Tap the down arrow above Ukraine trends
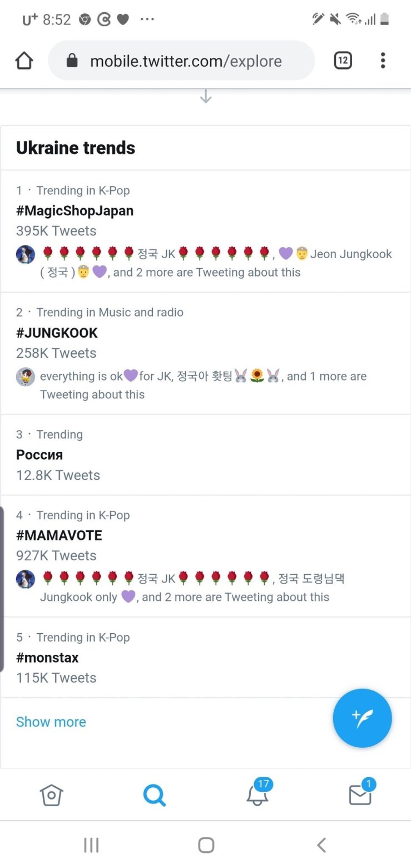 point(206,97)
